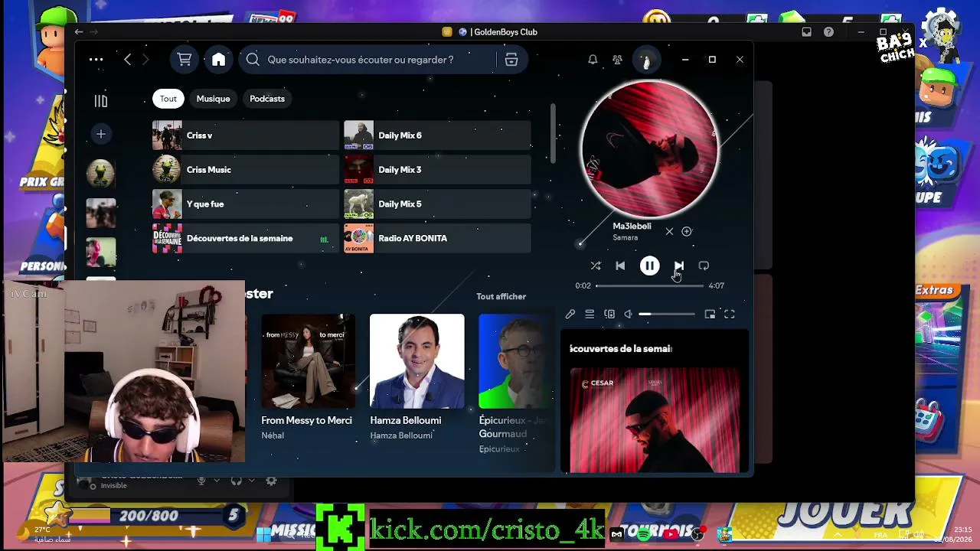Click the 'Découvertes de la semaine' video cover

[655, 420]
